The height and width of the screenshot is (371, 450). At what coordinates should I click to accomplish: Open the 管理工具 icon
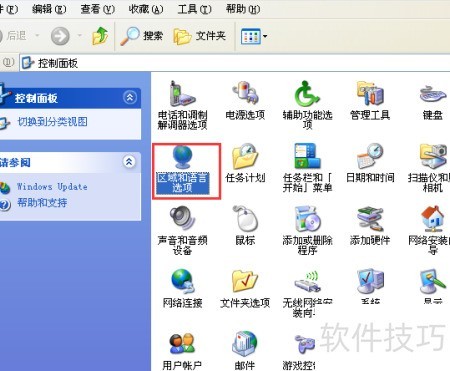370,93
